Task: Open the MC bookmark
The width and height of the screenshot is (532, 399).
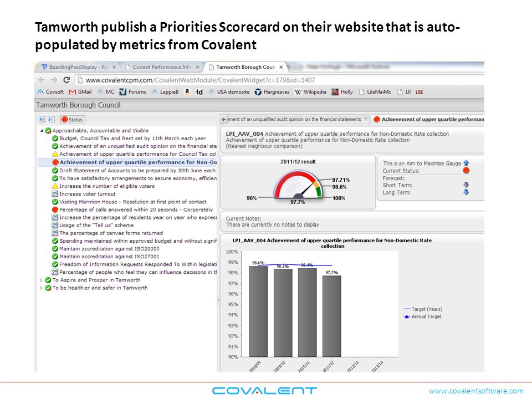Action: tap(105, 92)
